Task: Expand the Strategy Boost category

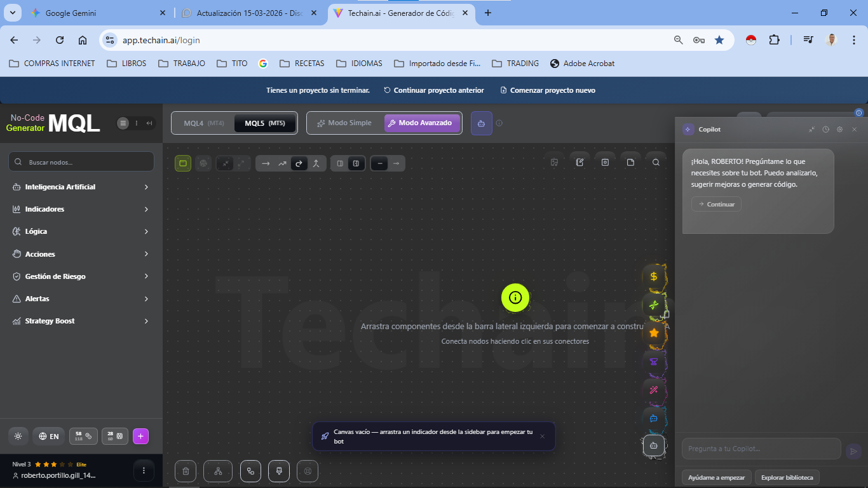Action: click(81, 321)
